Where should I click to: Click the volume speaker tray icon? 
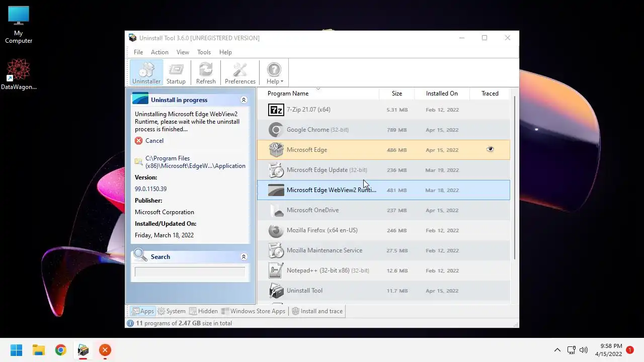click(584, 350)
